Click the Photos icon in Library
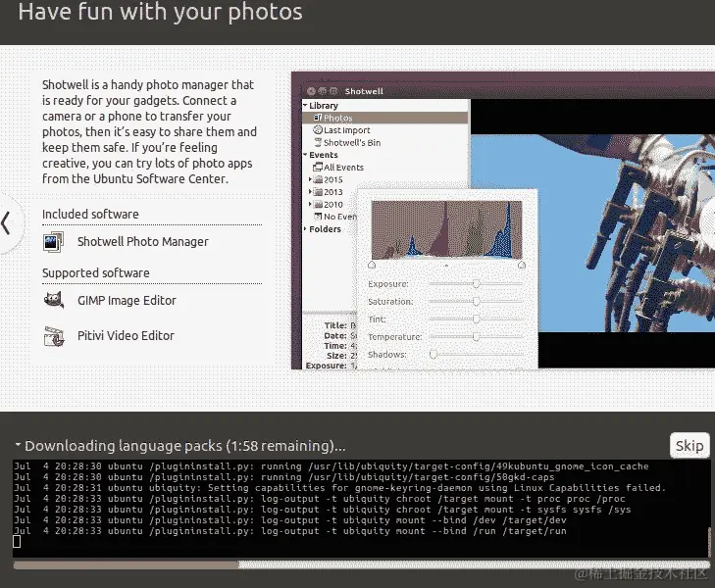 318,118
